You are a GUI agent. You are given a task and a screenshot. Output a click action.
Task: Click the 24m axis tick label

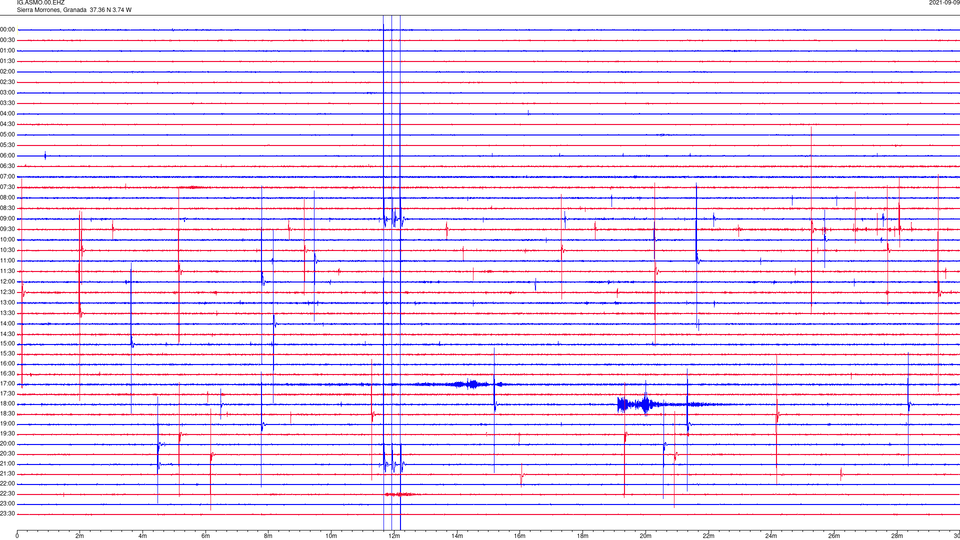pos(771,536)
